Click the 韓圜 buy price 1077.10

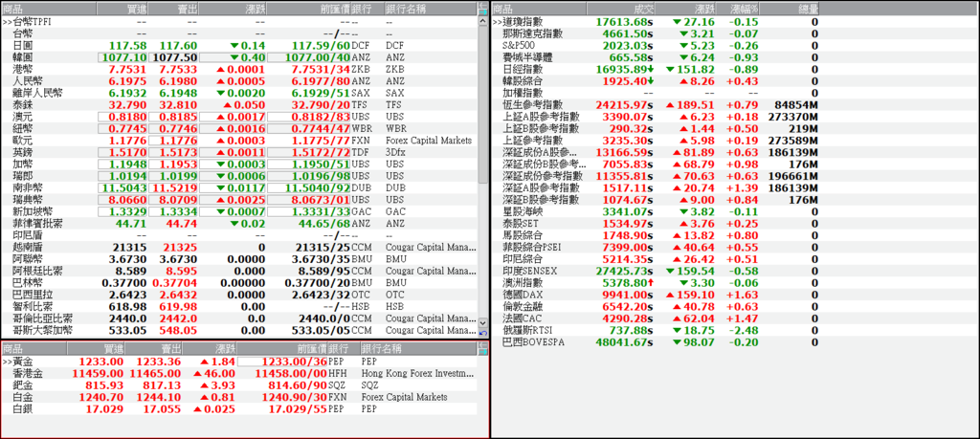point(122,57)
